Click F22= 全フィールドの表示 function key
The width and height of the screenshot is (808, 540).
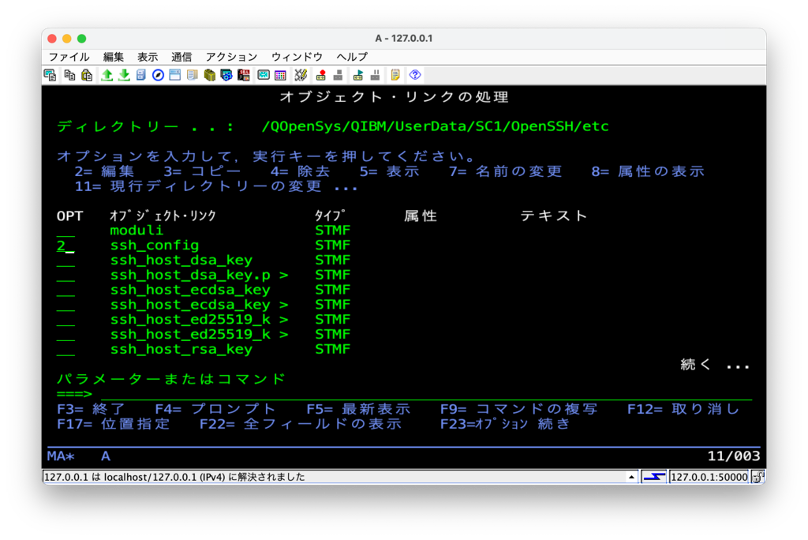pos(300,424)
